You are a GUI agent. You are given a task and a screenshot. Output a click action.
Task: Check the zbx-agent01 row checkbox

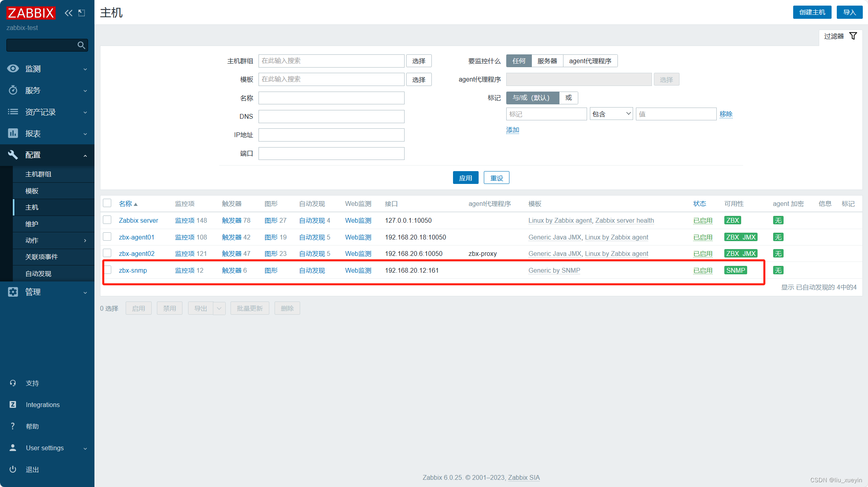(107, 237)
